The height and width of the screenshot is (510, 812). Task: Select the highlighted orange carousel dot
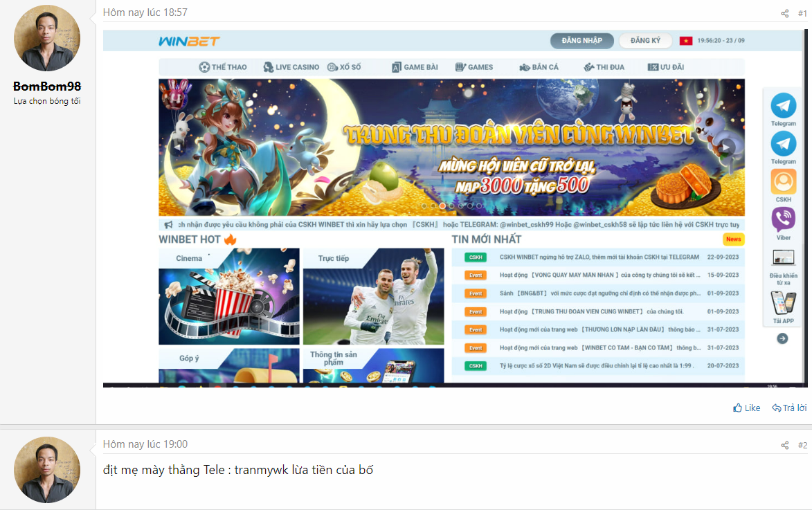pos(442,206)
